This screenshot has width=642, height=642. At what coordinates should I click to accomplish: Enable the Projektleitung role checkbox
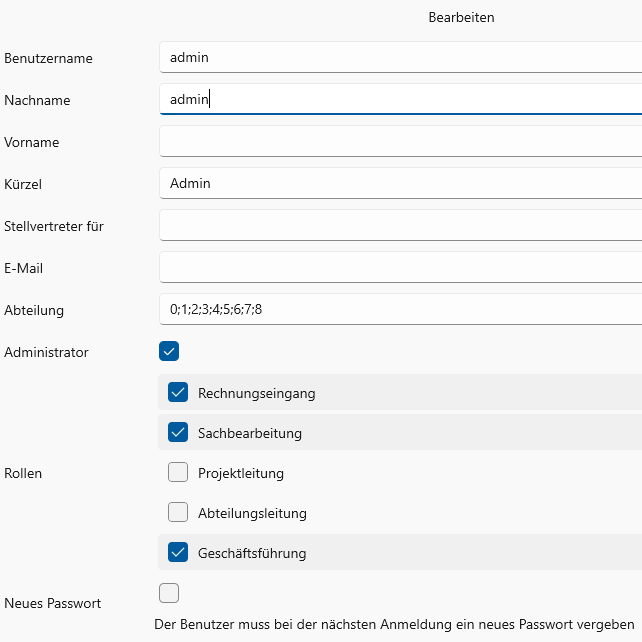[178, 472]
